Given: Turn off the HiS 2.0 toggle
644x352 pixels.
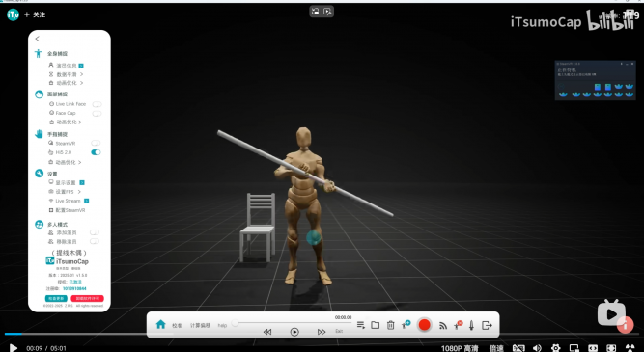Looking at the screenshot, I should (x=96, y=152).
